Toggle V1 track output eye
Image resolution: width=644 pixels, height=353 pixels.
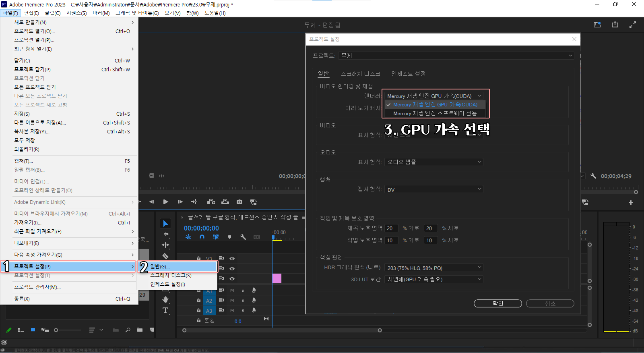pyautogui.click(x=232, y=278)
